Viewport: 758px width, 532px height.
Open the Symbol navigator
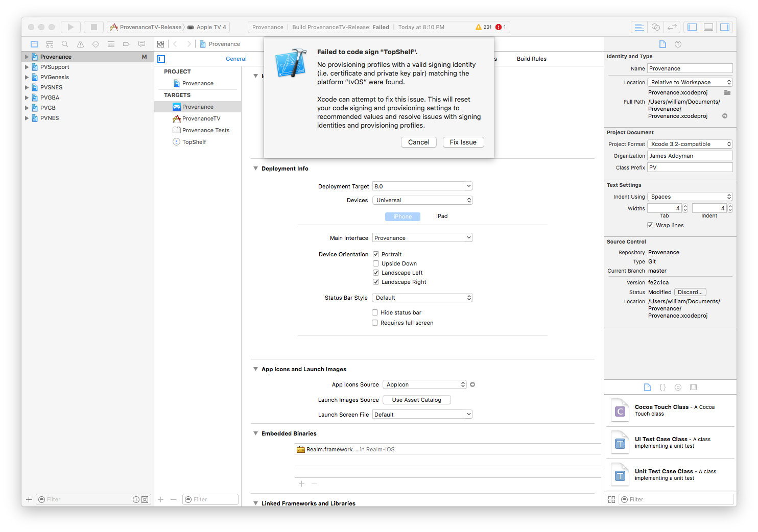[50, 44]
